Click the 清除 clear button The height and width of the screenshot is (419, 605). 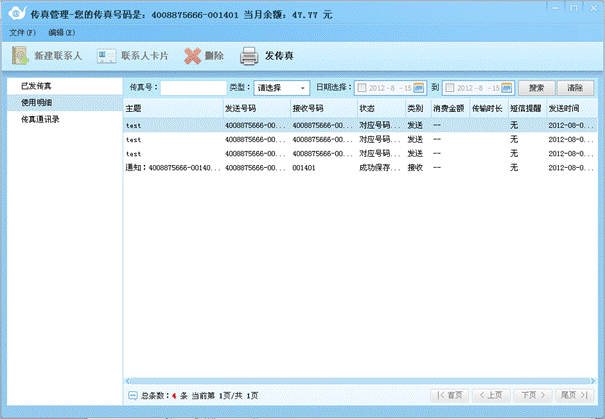[x=574, y=88]
